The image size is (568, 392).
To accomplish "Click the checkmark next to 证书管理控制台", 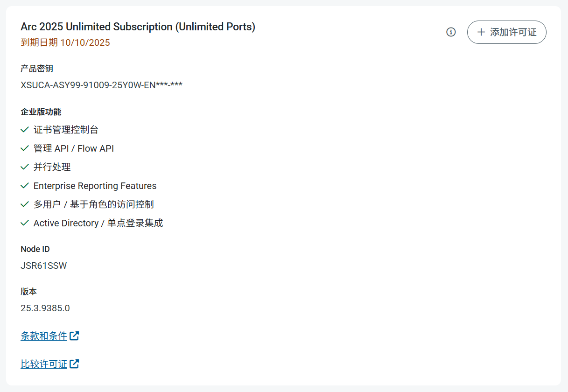I will [x=25, y=130].
